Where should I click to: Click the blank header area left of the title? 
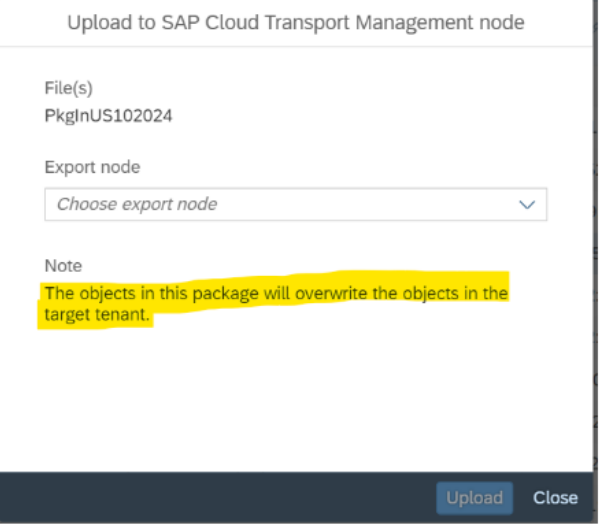coord(33,22)
